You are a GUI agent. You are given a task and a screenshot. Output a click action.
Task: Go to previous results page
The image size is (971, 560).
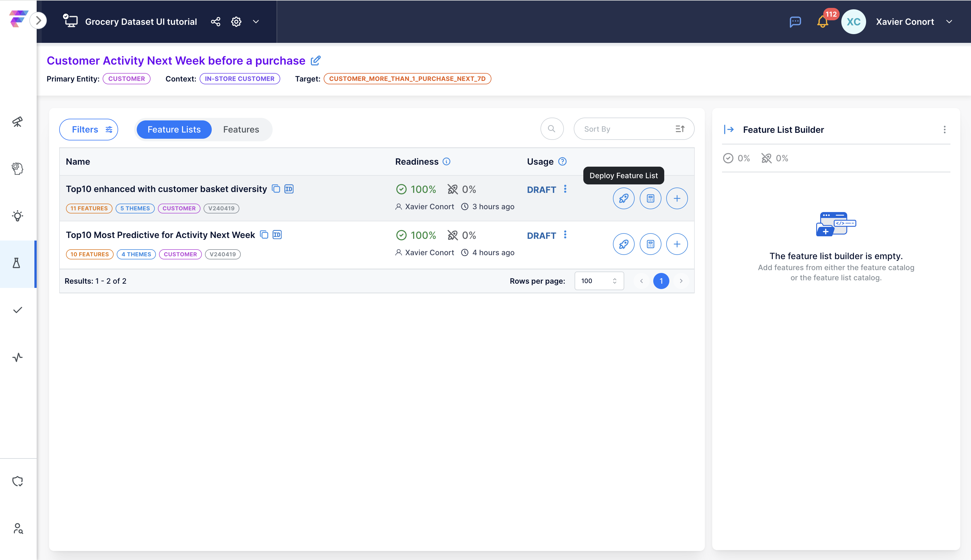point(641,281)
